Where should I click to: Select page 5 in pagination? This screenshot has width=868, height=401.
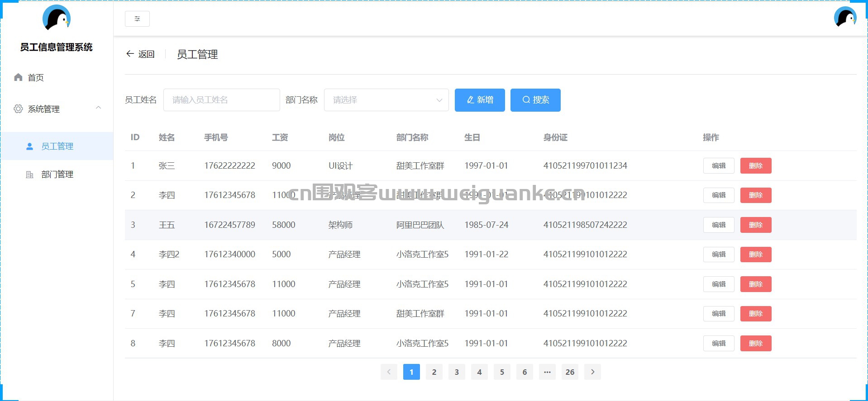pyautogui.click(x=502, y=372)
